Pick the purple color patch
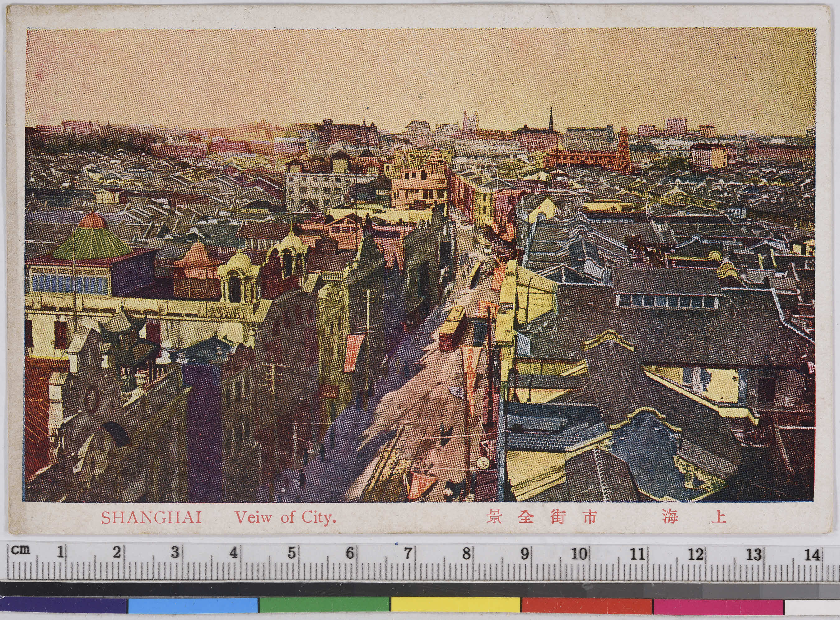The height and width of the screenshot is (620, 840). click(64, 605)
